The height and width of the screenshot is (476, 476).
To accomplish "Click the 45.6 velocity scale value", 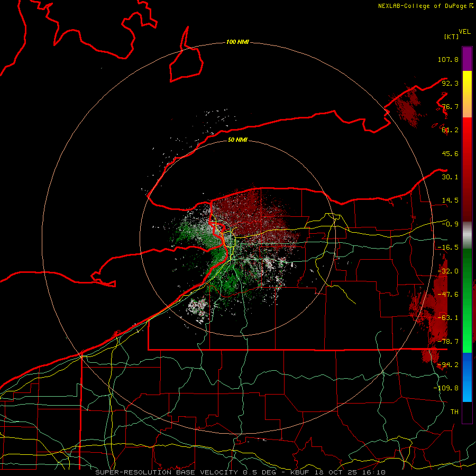I will pos(450,153).
